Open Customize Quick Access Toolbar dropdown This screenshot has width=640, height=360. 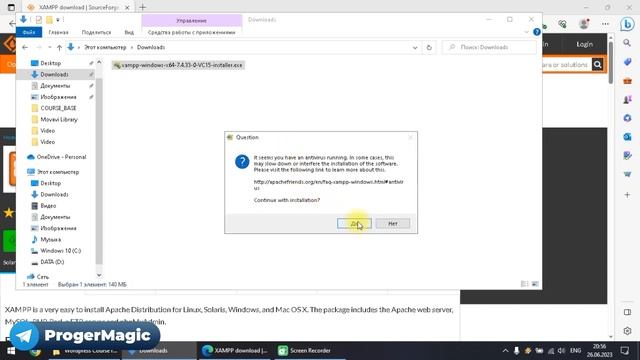tap(58, 20)
